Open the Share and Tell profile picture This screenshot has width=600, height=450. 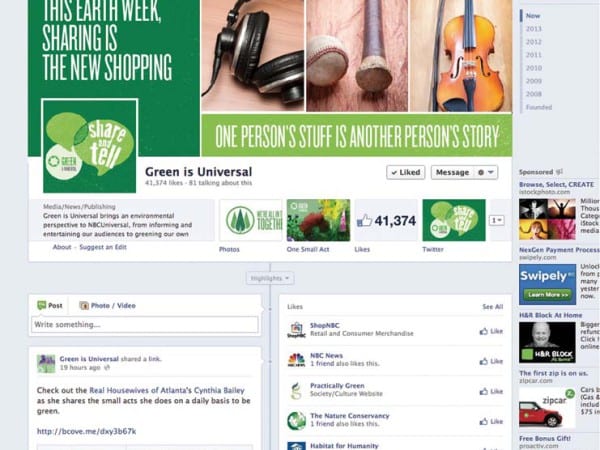(x=90, y=146)
